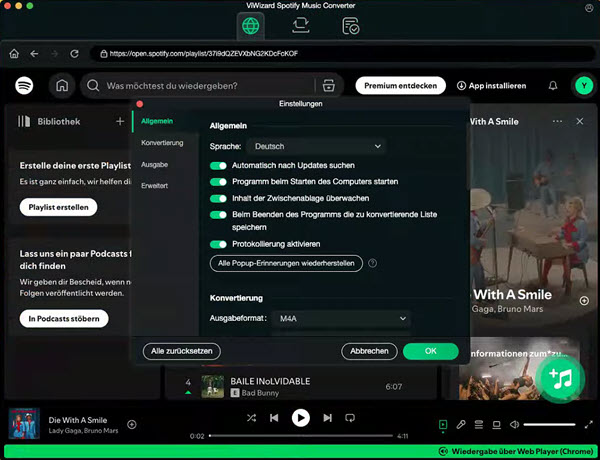The width and height of the screenshot is (600, 460).
Task: Click the Spotify logo
Action: pos(24,85)
